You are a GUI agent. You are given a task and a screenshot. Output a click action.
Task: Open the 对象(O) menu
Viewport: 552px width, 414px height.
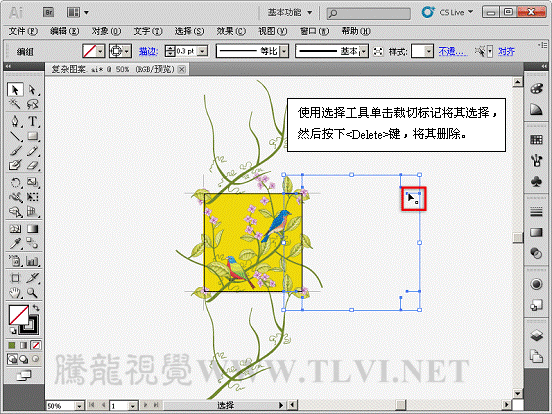pos(106,31)
